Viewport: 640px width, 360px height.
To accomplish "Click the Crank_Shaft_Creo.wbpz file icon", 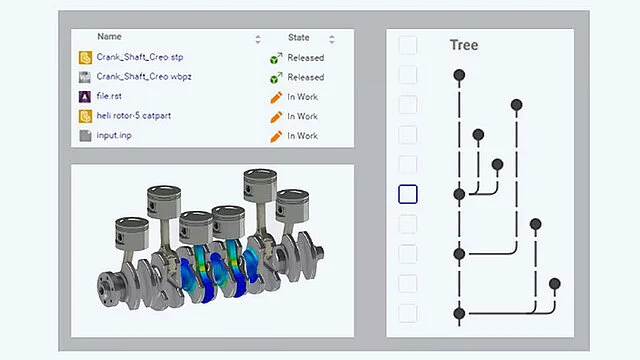I will [x=85, y=77].
